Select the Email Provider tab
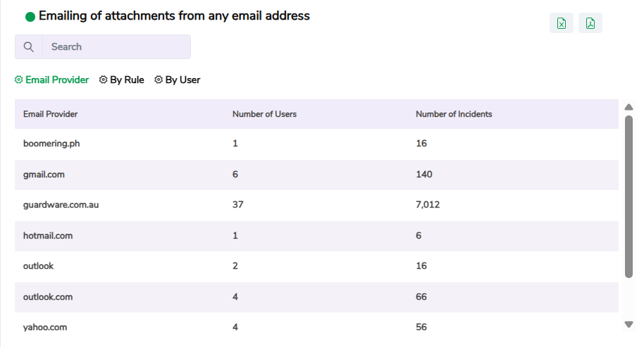This screenshot has width=644, height=347. [57, 80]
